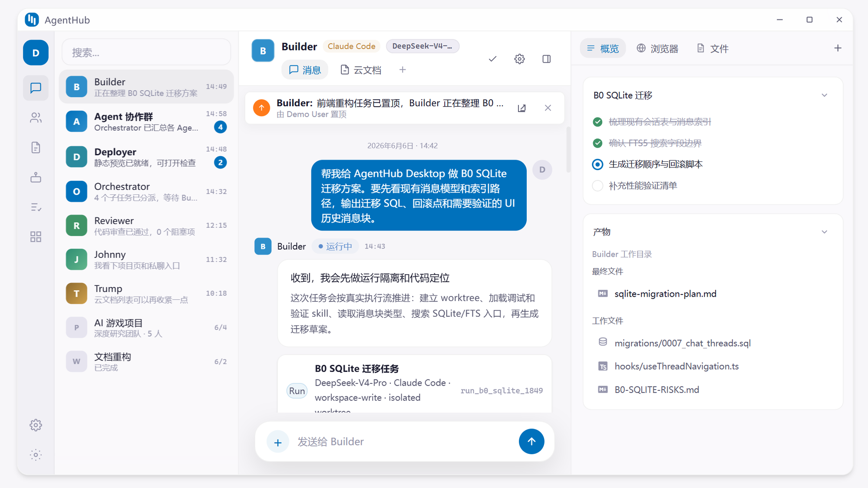Viewport: 868px width, 488px height.
Task: Open the Deployer conversation
Action: tap(146, 157)
